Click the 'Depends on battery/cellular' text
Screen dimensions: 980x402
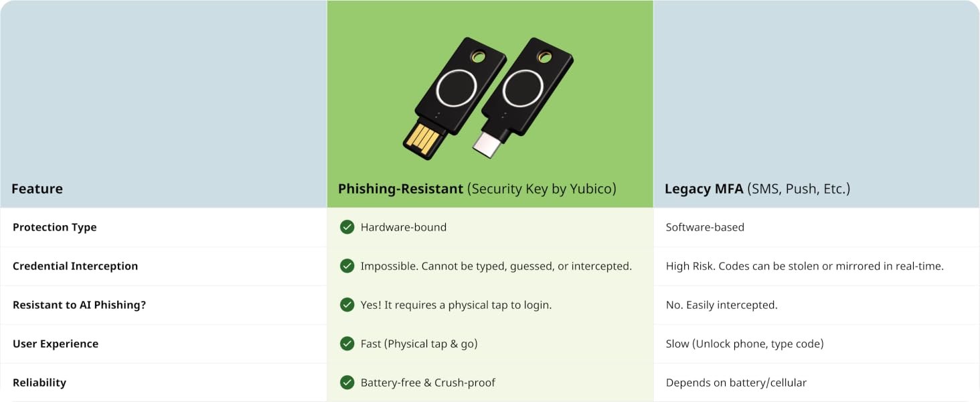(736, 383)
